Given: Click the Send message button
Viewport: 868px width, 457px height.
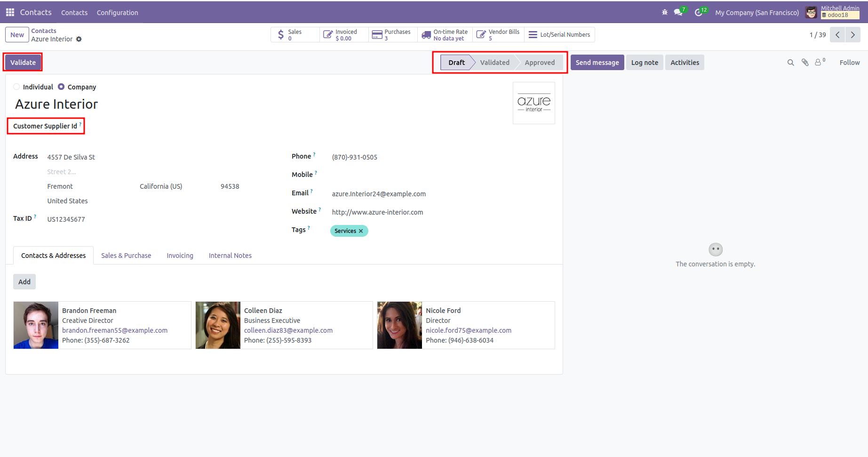Looking at the screenshot, I should click(597, 63).
